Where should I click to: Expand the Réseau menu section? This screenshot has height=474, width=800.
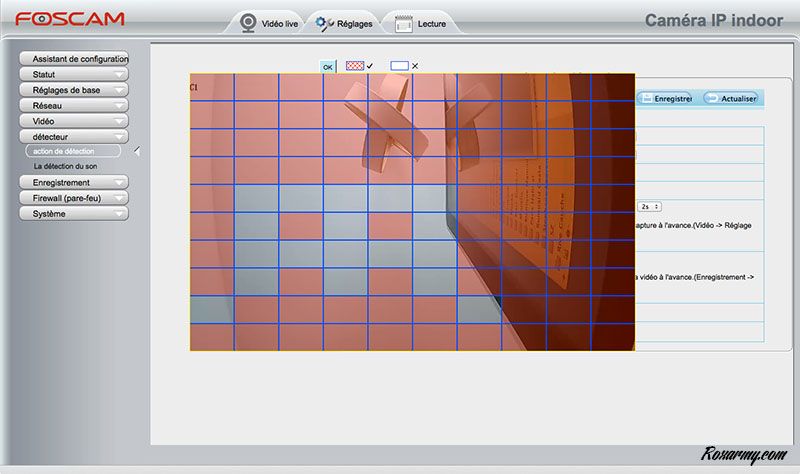(x=74, y=105)
